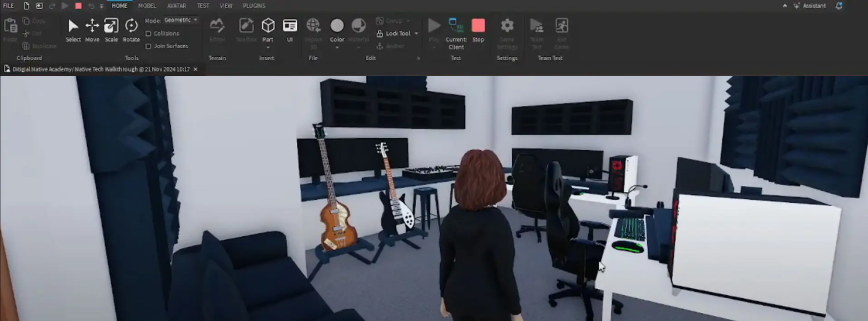
Task: Open the AVATAR ribbon tab
Action: [176, 6]
